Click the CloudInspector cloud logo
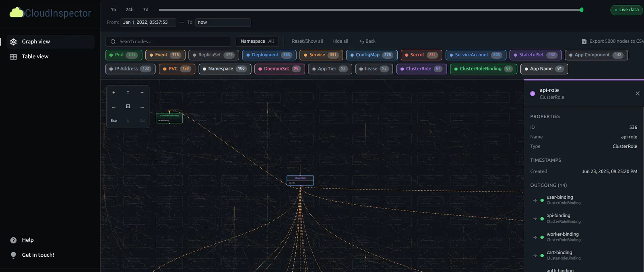Viewport: 644px width, 272px height. coord(17,12)
